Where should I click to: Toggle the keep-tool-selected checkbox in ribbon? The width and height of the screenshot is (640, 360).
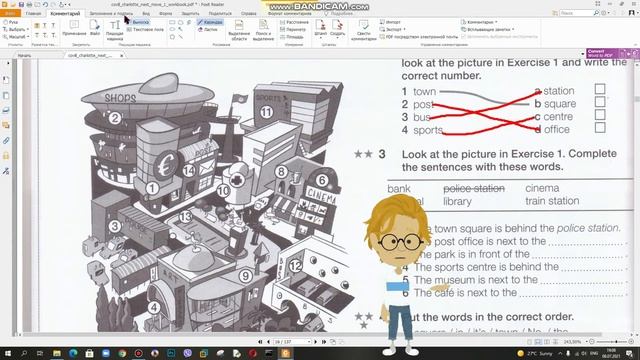(463, 37)
